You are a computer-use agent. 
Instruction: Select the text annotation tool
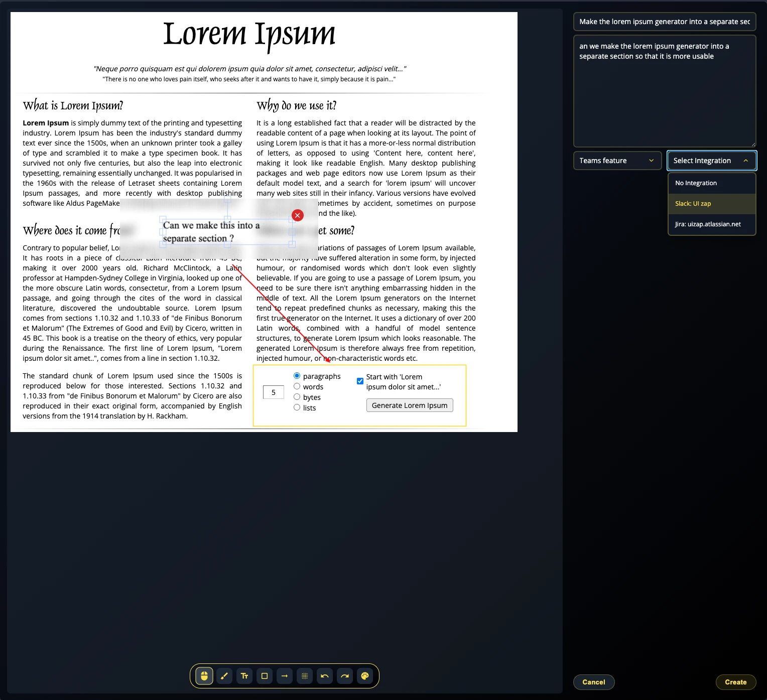(x=244, y=676)
